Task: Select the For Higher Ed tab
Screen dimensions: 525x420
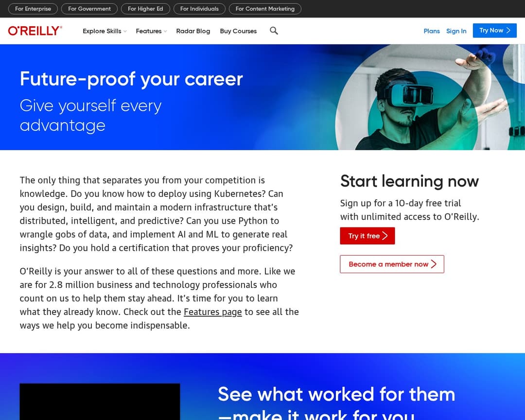Action: pyautogui.click(x=145, y=9)
